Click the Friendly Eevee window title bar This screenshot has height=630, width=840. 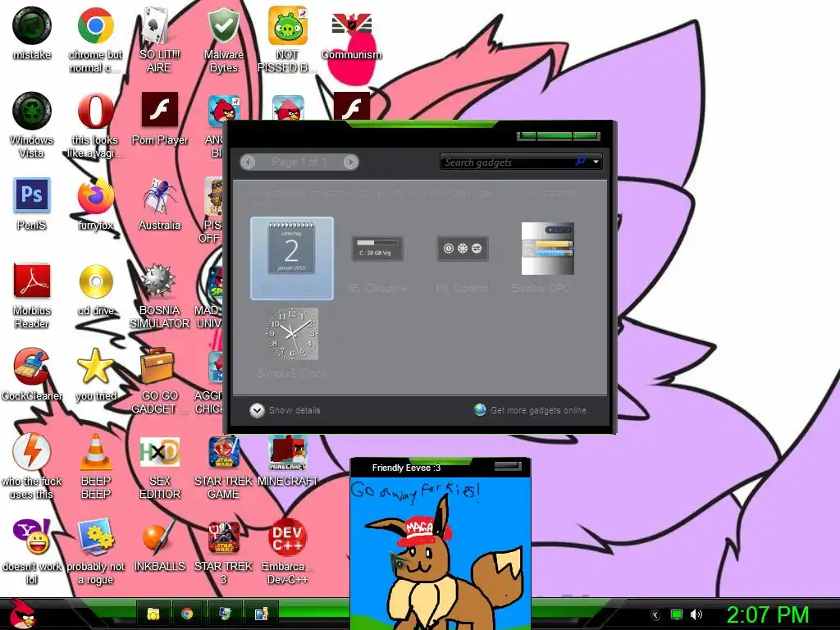441,467
